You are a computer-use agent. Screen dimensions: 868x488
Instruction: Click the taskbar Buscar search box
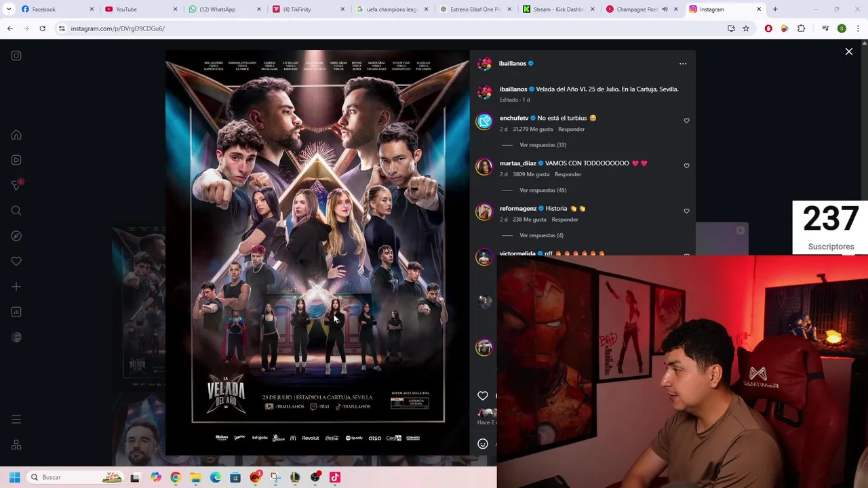[77, 477]
